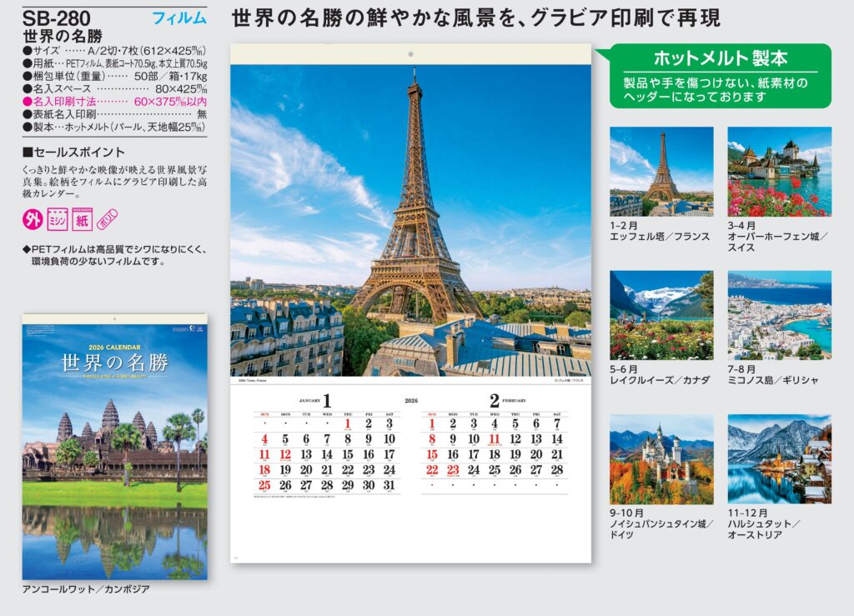The image size is (854, 616).
Task: Open the Oberhofen Castle 3-4月 thumbnail
Action: (779, 172)
